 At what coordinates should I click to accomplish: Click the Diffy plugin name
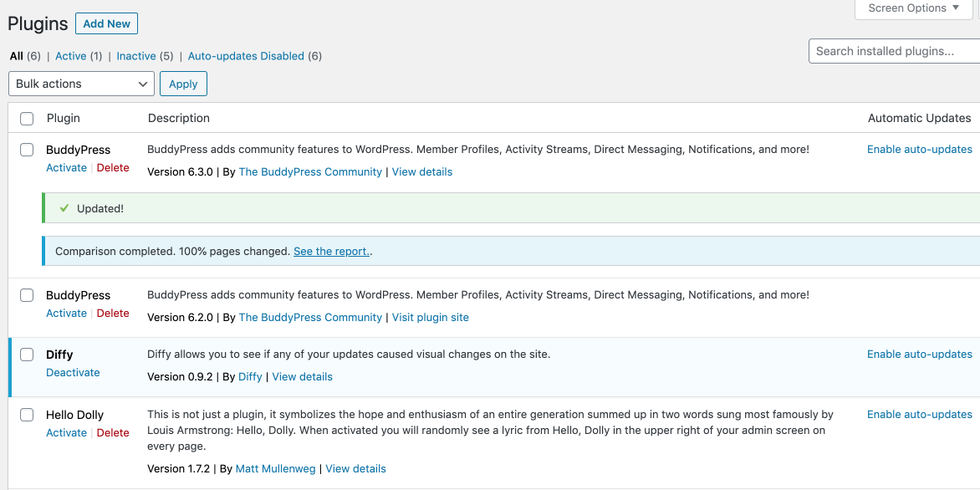(x=59, y=355)
